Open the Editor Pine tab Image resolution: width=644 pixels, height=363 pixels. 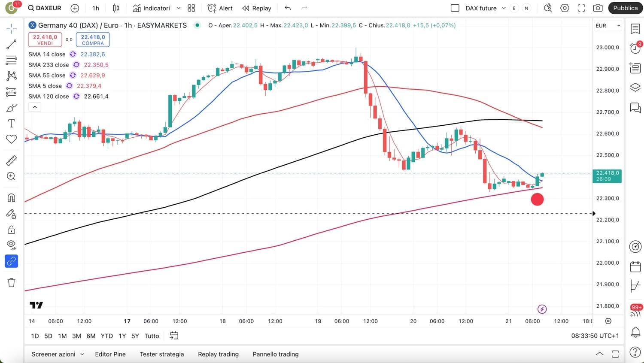pos(110,354)
